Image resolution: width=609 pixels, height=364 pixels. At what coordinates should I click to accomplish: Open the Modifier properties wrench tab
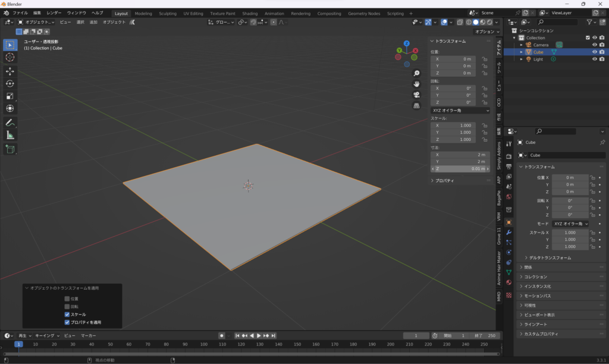[x=508, y=232]
